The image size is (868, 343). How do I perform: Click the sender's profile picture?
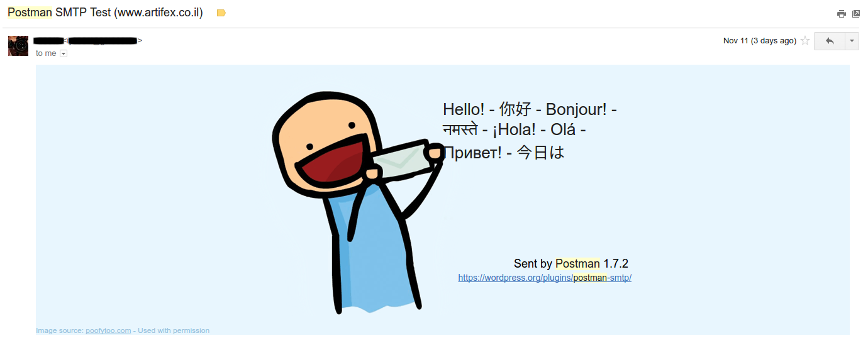18,46
